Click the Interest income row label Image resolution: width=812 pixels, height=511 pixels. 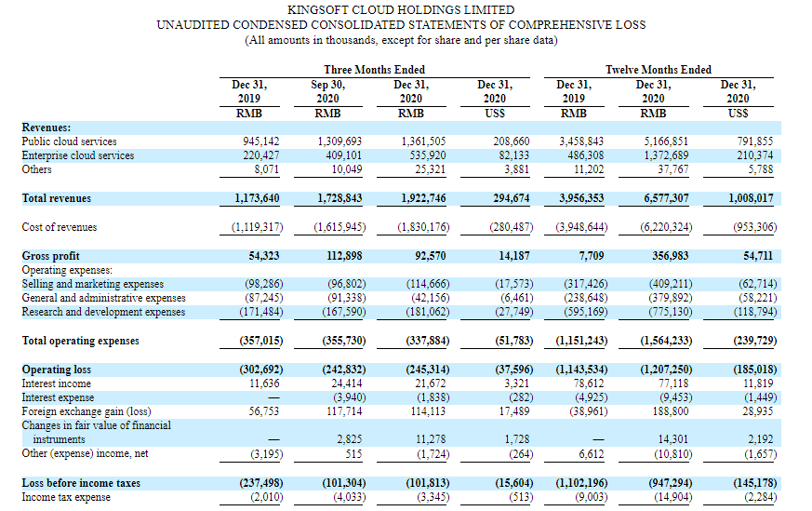pos(56,383)
